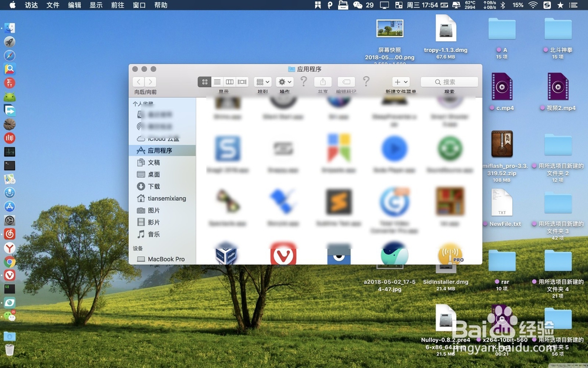Viewport: 588px width, 368px height.
Task: Select the Vivaldi app icon in Finder
Action: pyautogui.click(x=283, y=254)
